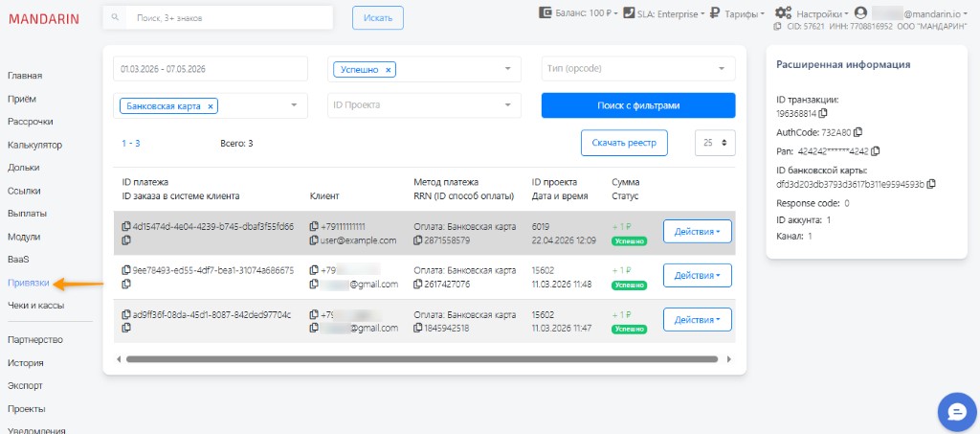The image size is (980, 434).
Task: Go to Главная in sidebar
Action: tap(25, 76)
